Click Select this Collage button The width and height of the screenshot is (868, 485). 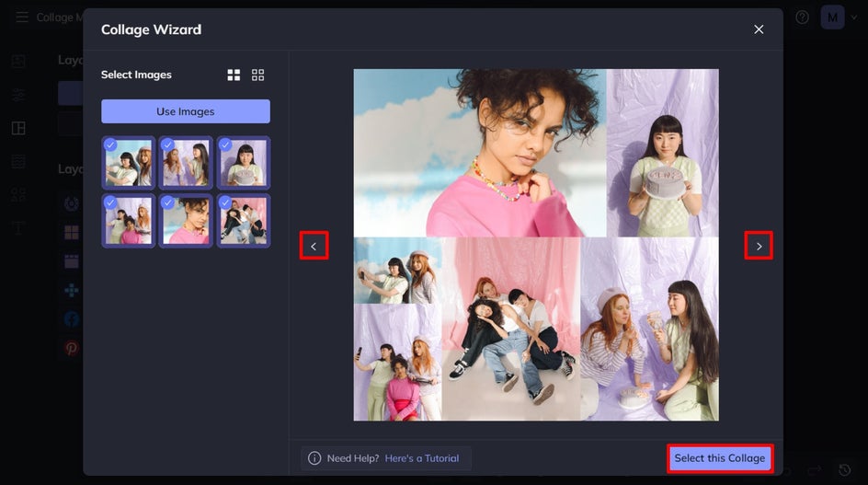tap(720, 458)
